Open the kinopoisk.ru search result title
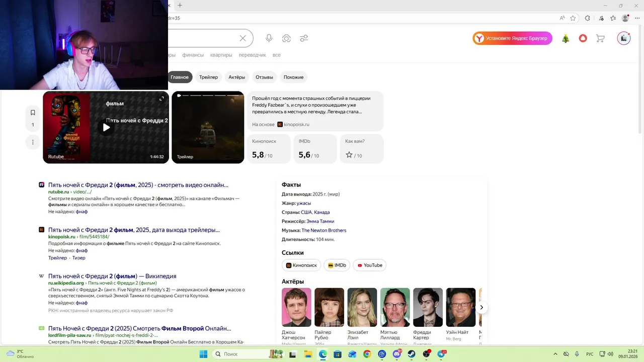The image size is (644, 362). tap(134, 230)
